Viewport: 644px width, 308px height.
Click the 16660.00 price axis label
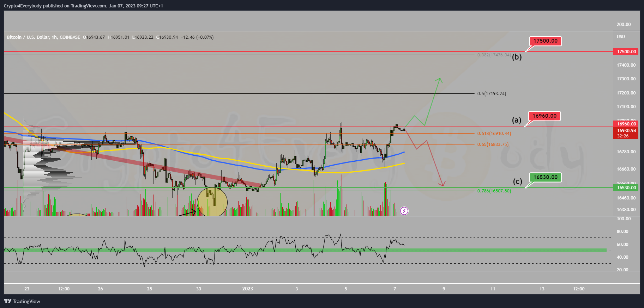(626, 169)
